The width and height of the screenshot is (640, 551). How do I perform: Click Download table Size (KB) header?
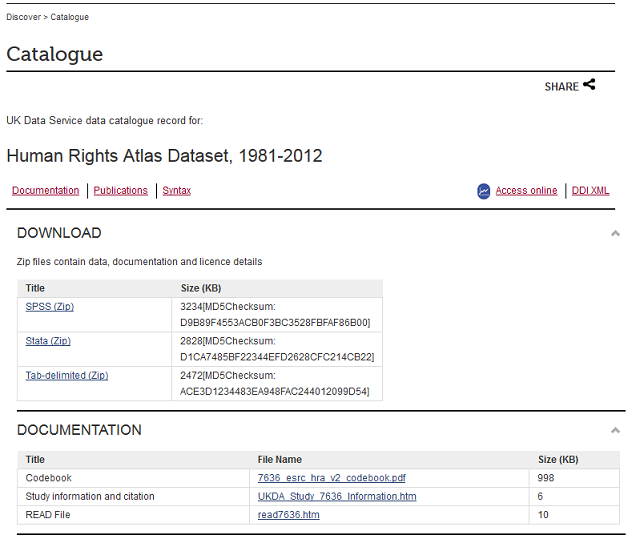click(201, 288)
